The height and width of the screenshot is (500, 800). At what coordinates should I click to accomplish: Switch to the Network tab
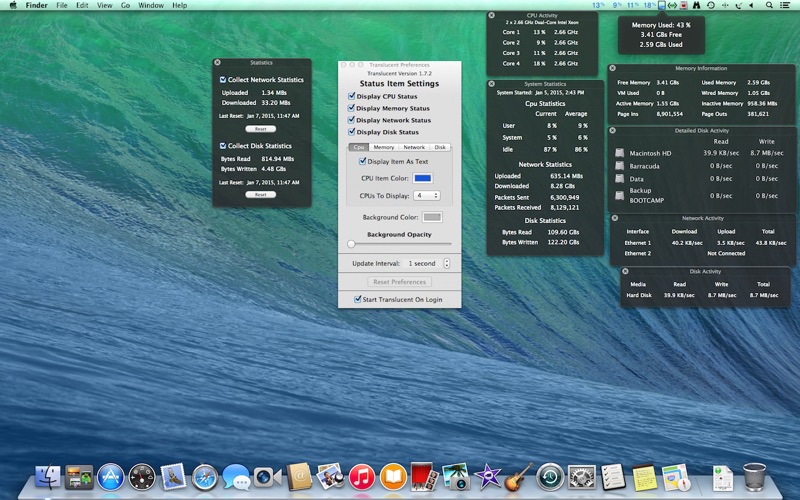(414, 147)
